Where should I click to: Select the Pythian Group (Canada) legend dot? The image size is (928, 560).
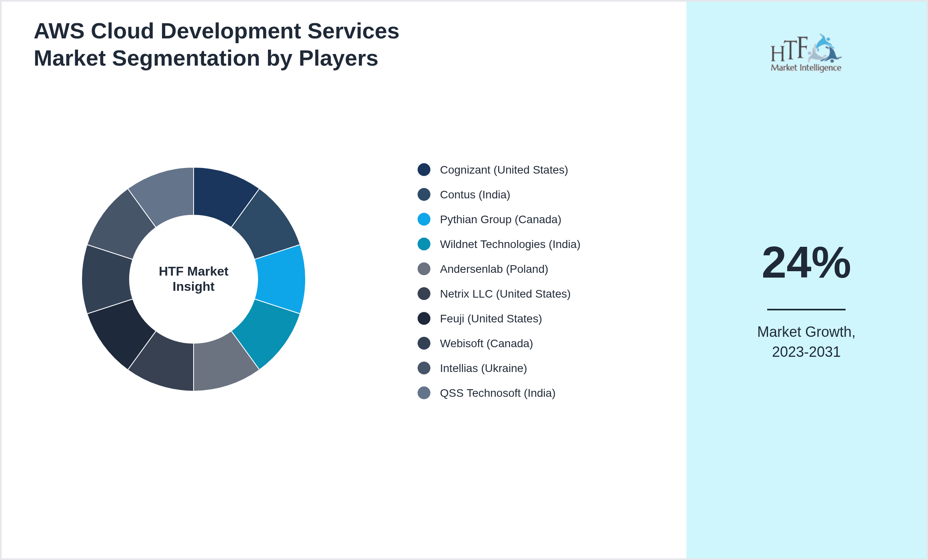click(424, 219)
